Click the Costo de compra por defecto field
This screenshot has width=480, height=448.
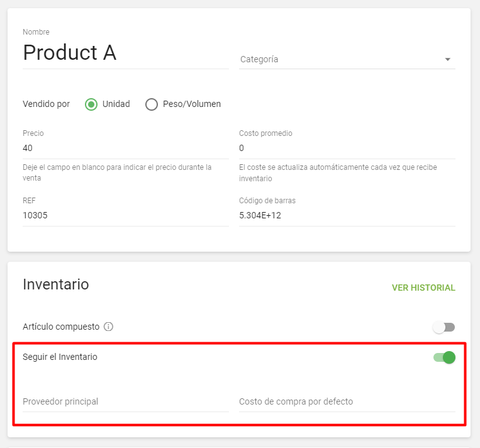347,401
